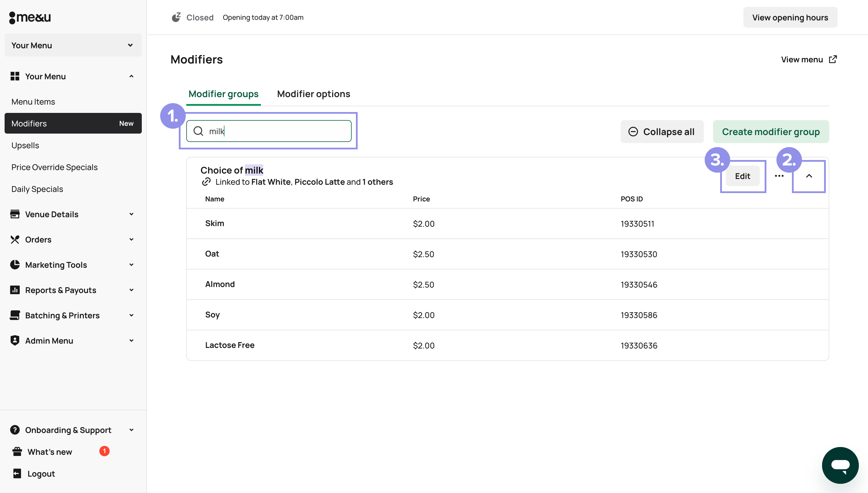This screenshot has height=493, width=868.
Task: Click the Price column header
Action: coord(421,199)
